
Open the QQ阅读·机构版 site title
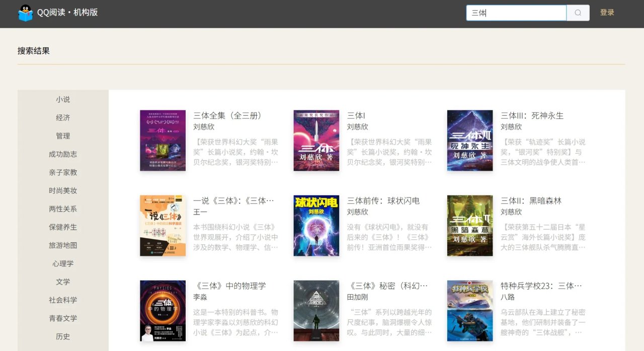pyautogui.click(x=67, y=13)
